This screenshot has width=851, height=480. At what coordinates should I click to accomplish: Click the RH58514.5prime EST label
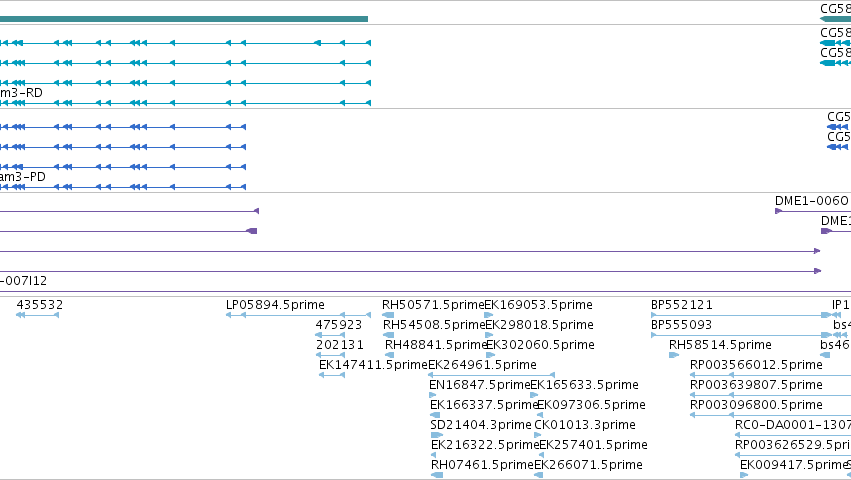pyautogui.click(x=720, y=345)
